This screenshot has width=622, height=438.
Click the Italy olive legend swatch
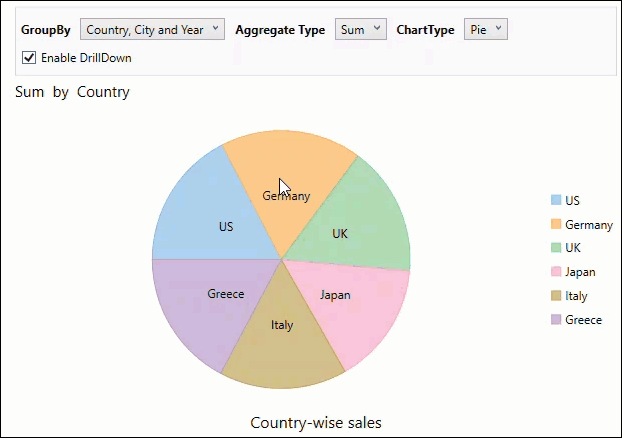[x=555, y=296]
